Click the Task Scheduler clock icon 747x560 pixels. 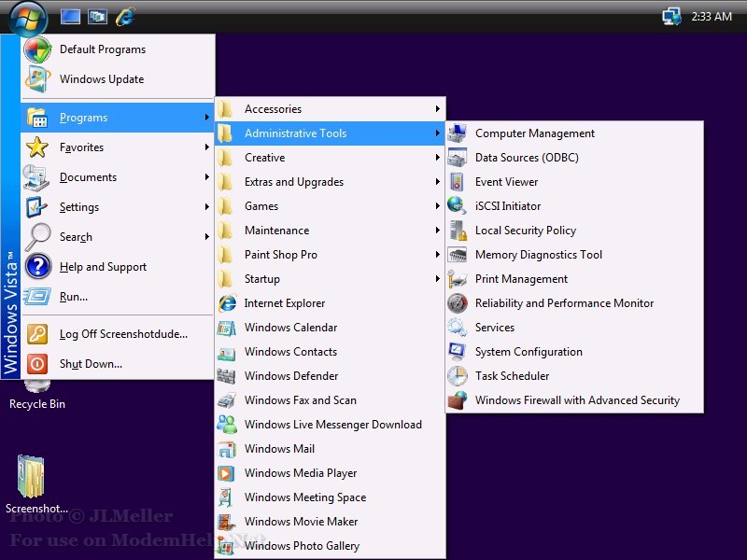[457, 376]
